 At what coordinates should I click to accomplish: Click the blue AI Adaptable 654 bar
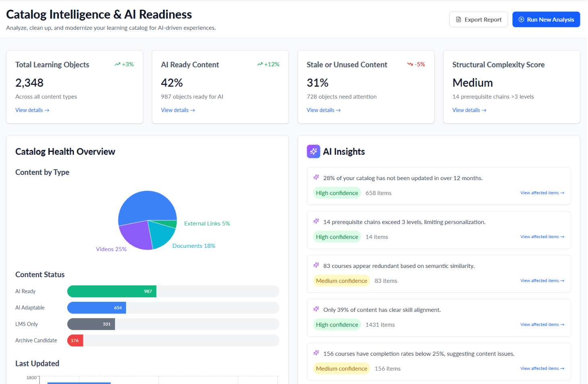pyautogui.click(x=97, y=308)
